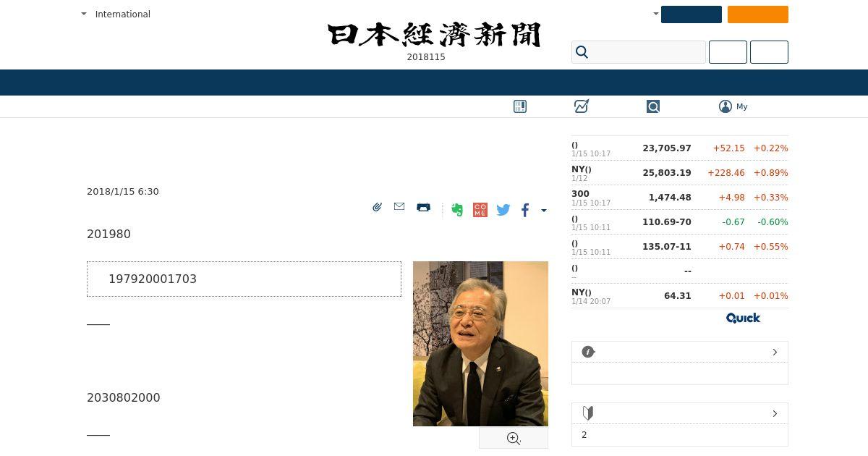This screenshot has height=456, width=868.
Task: Share the article on Facebook
Action: click(x=525, y=210)
